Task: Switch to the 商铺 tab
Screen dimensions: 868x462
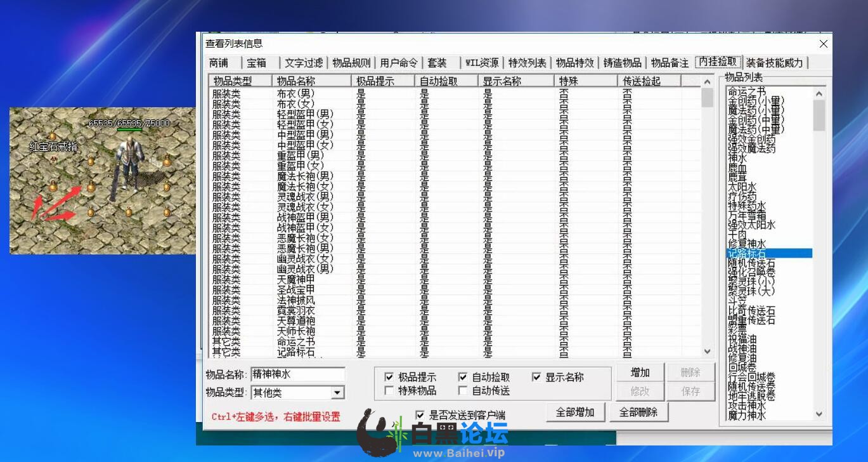Action: click(219, 63)
